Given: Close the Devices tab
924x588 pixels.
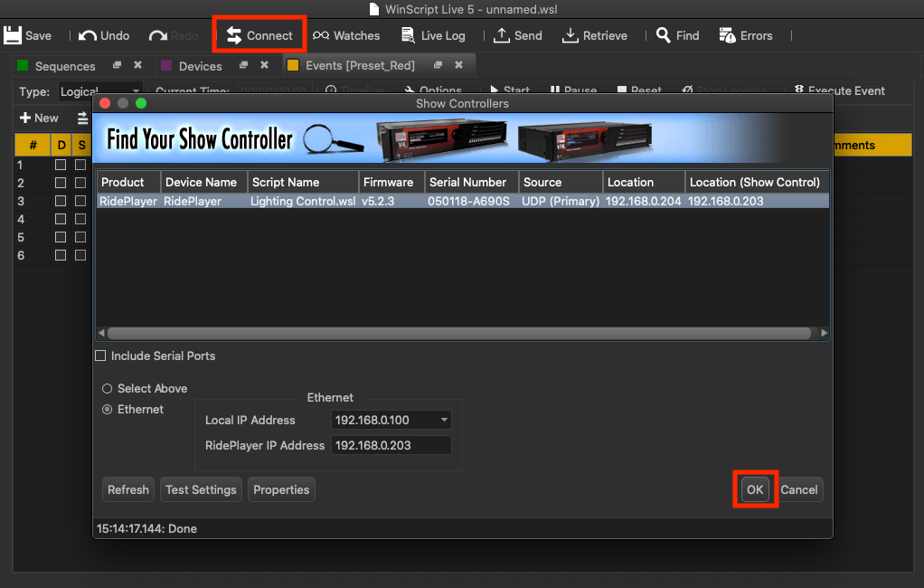Looking at the screenshot, I should 264,65.
